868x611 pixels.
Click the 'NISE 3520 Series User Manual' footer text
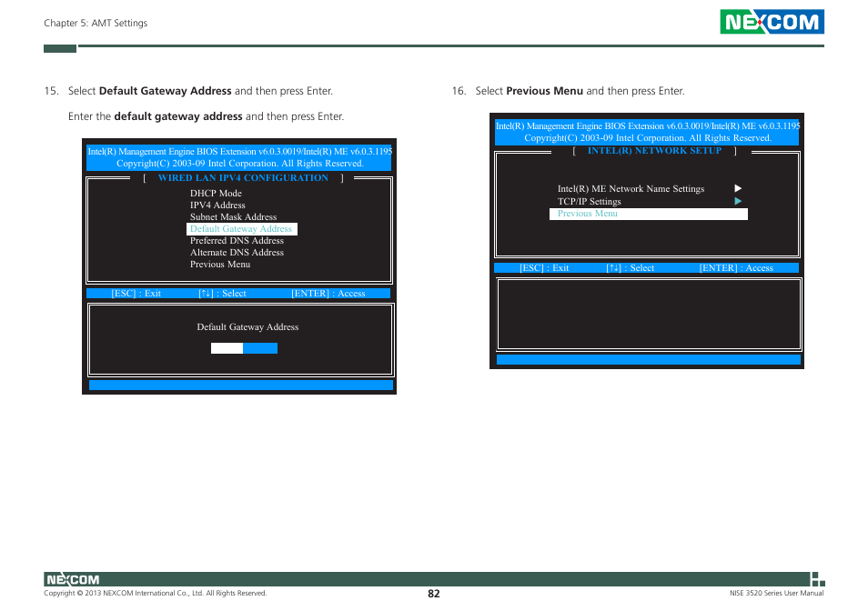click(777, 594)
